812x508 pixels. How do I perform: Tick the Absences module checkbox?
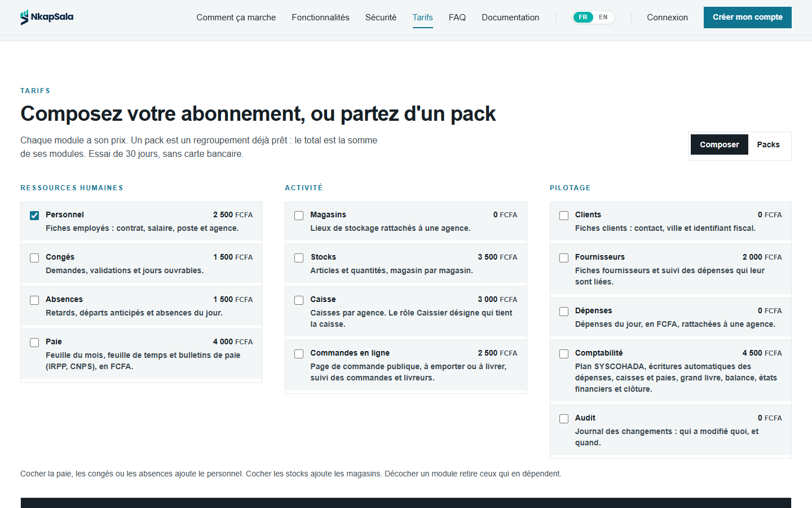(34, 300)
